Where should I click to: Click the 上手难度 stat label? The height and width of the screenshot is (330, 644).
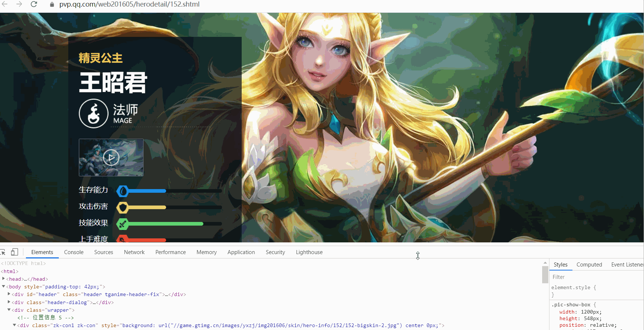click(93, 239)
